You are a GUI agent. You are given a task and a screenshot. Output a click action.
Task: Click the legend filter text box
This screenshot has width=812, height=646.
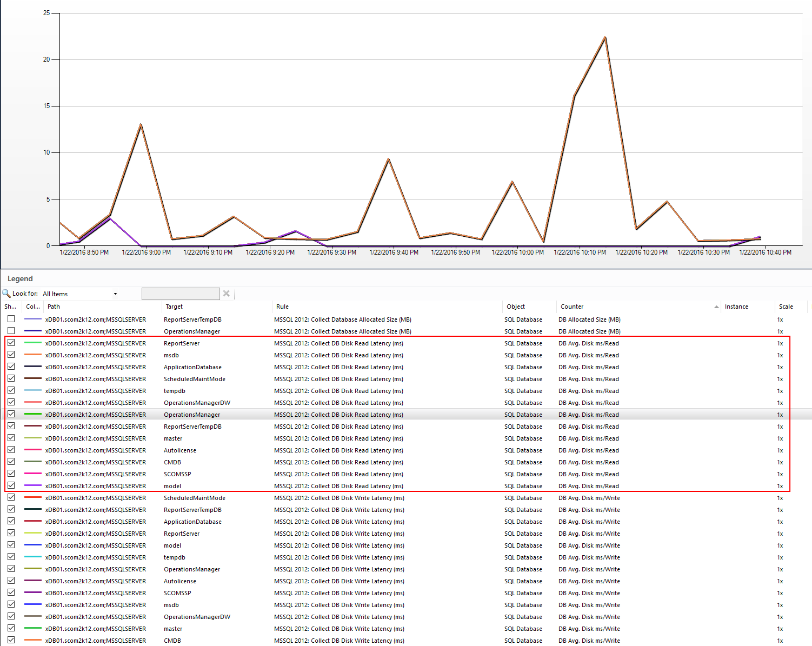click(x=181, y=294)
